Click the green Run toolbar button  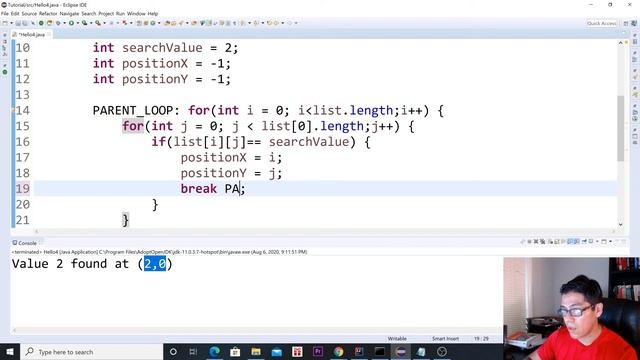pyautogui.click(x=71, y=23)
